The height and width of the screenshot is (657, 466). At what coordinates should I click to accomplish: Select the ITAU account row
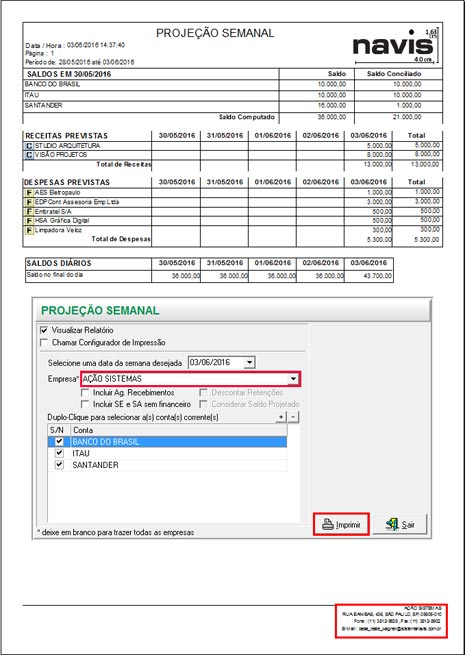click(167, 453)
